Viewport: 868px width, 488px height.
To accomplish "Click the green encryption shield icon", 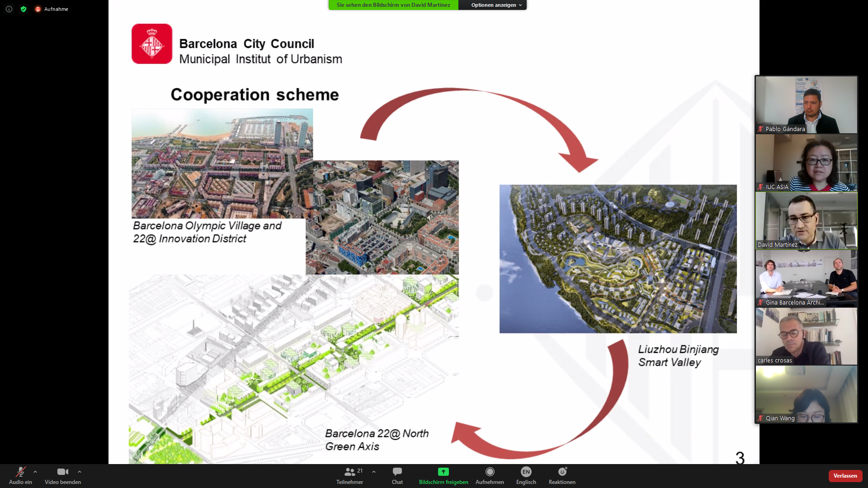I will click(x=24, y=9).
